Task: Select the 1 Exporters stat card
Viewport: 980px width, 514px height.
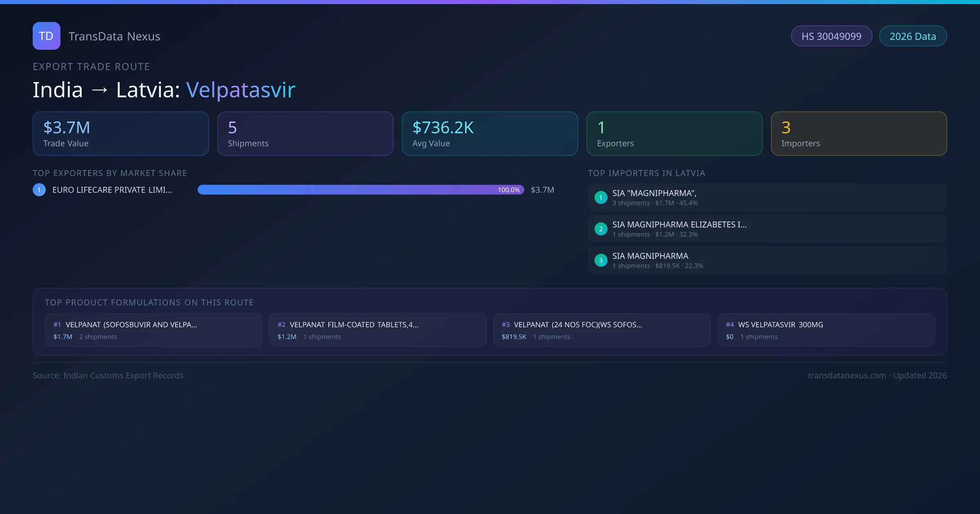Action: pyautogui.click(x=674, y=134)
